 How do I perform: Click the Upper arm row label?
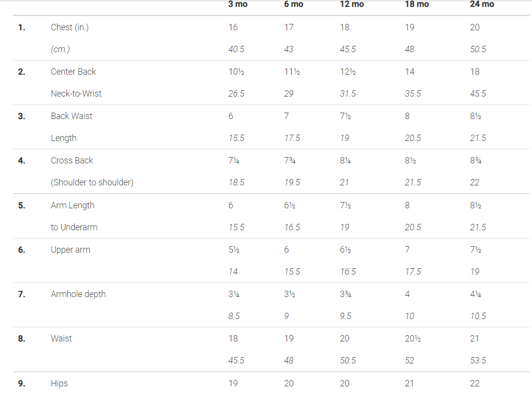[70, 250]
